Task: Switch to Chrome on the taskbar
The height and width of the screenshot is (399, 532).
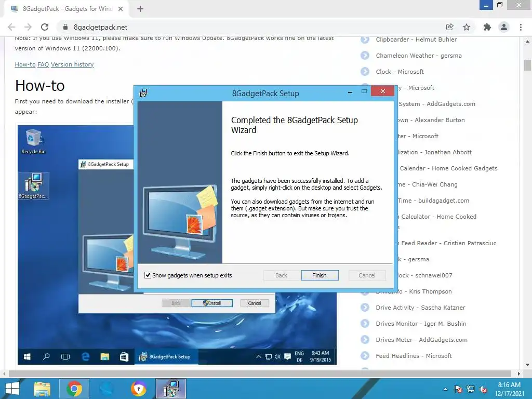Action: click(74, 389)
